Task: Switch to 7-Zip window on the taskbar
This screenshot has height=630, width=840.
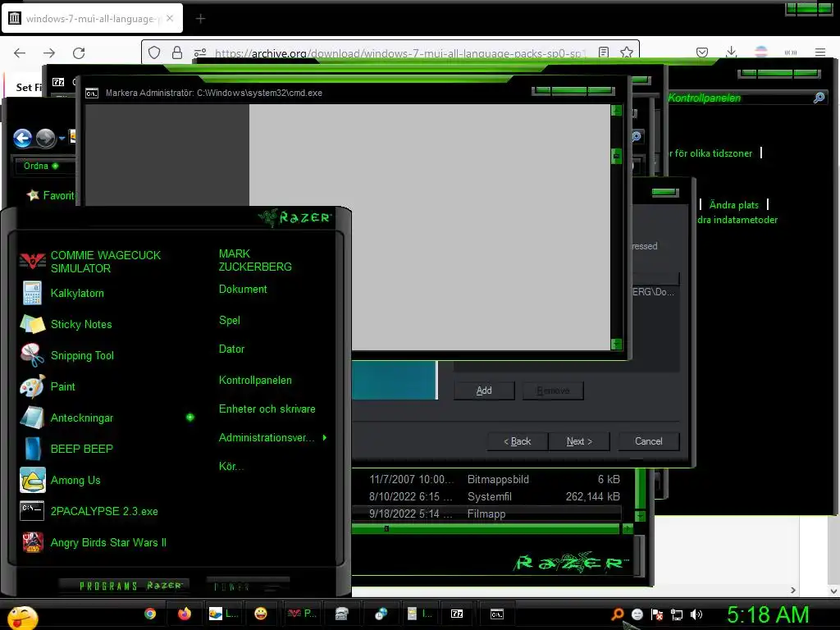Action: coord(457,614)
